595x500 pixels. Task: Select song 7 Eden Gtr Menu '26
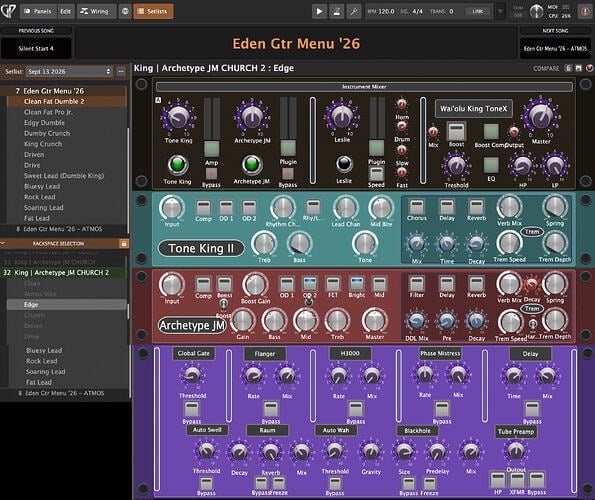[64, 91]
